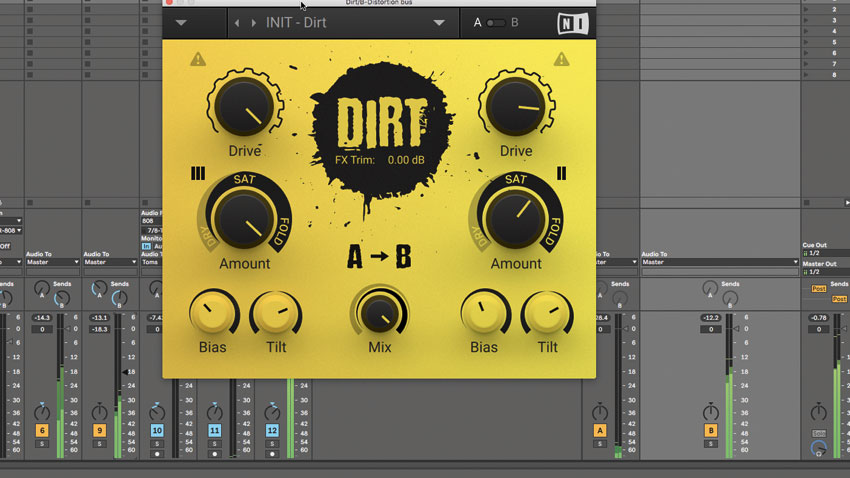Click the master cue volume knob

coord(819,448)
